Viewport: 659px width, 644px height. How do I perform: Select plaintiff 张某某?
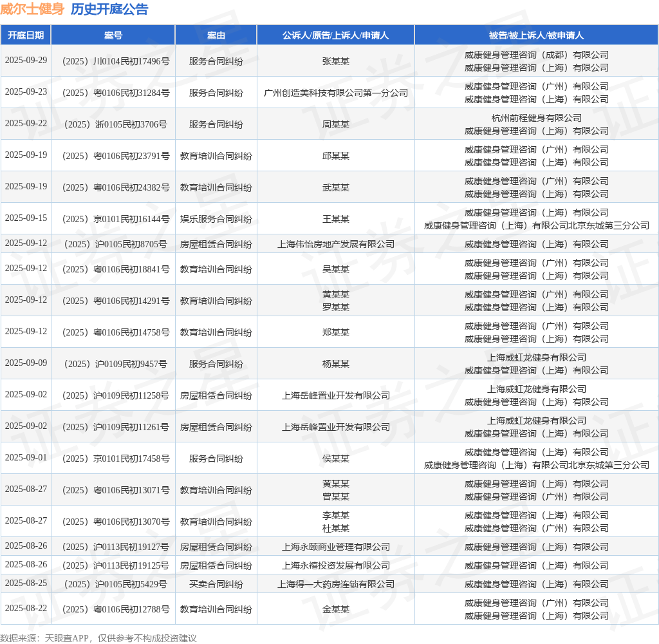pyautogui.click(x=336, y=61)
